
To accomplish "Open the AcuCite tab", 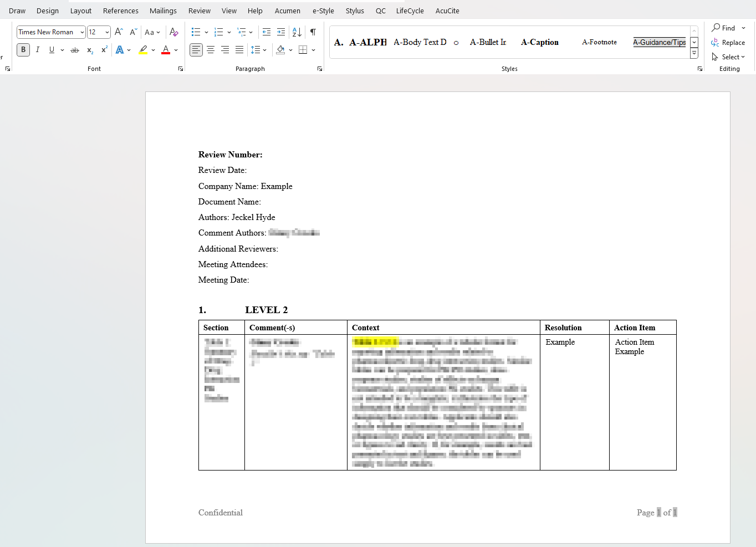I will (447, 11).
